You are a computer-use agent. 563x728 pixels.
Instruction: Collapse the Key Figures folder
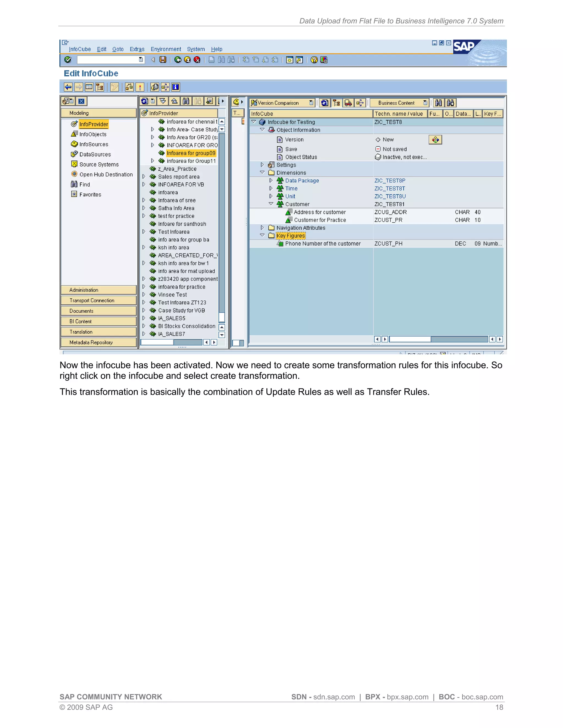coord(262,235)
